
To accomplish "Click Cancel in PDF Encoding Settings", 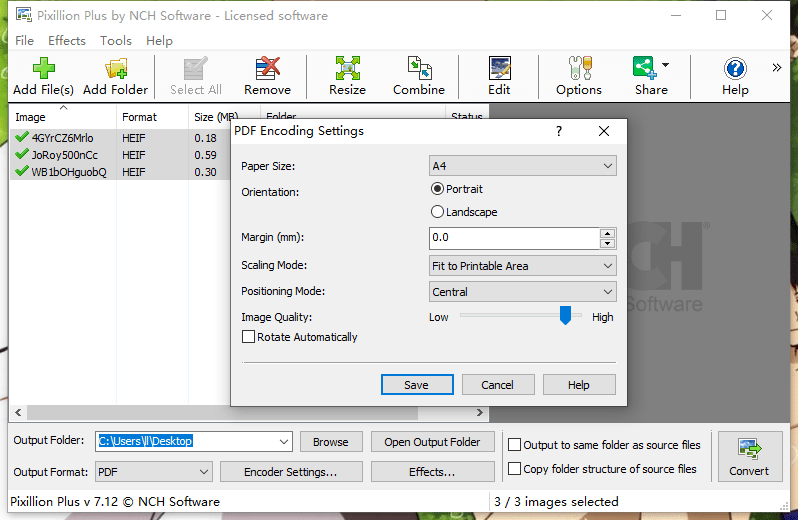I will click(498, 385).
